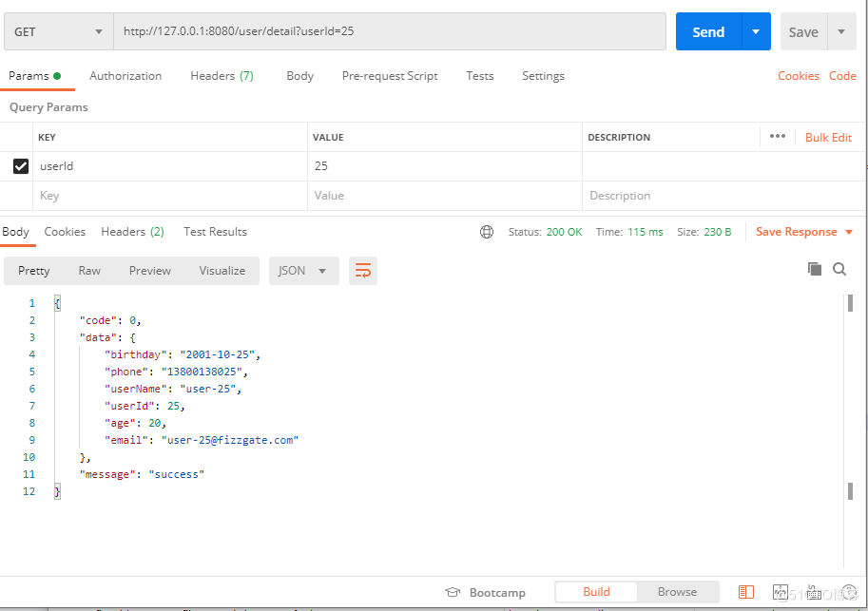Toggle the line wrap icon beside JSON
The height and width of the screenshot is (611, 868).
coord(362,270)
